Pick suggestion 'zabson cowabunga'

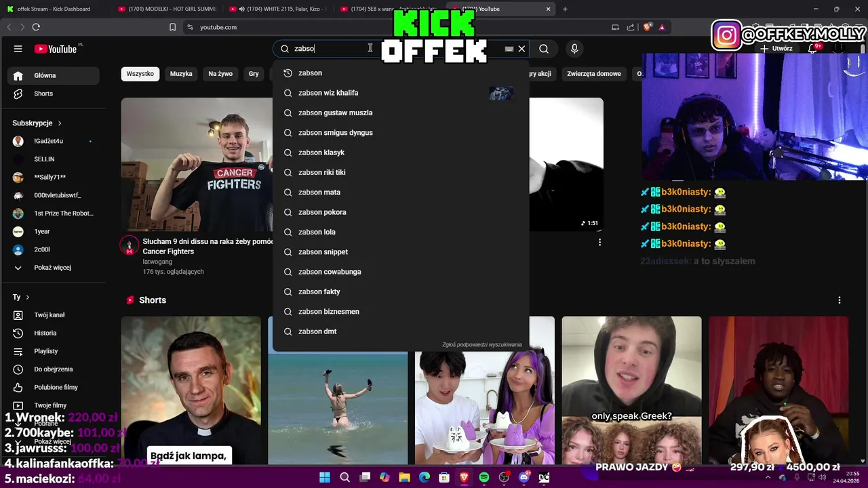point(401,272)
